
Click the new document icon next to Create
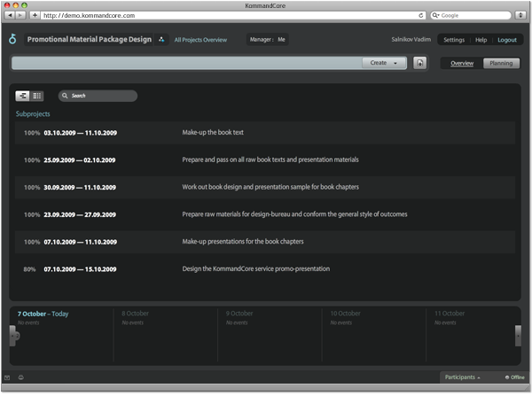pos(419,63)
